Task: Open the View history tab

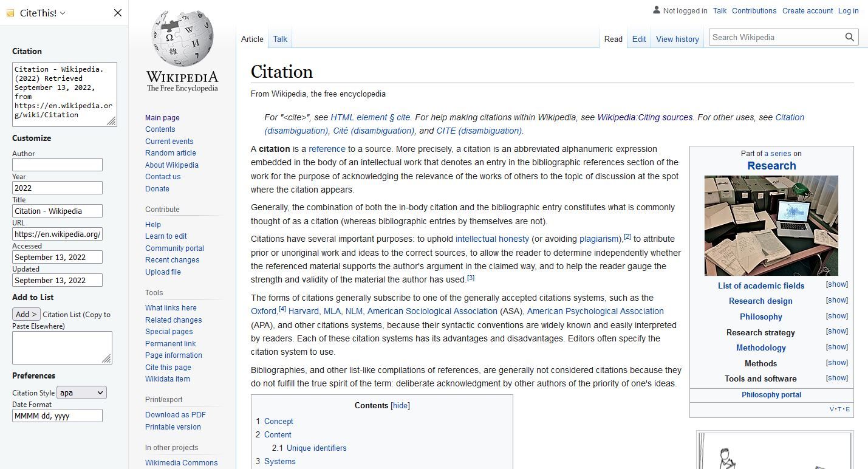Action: pos(677,39)
